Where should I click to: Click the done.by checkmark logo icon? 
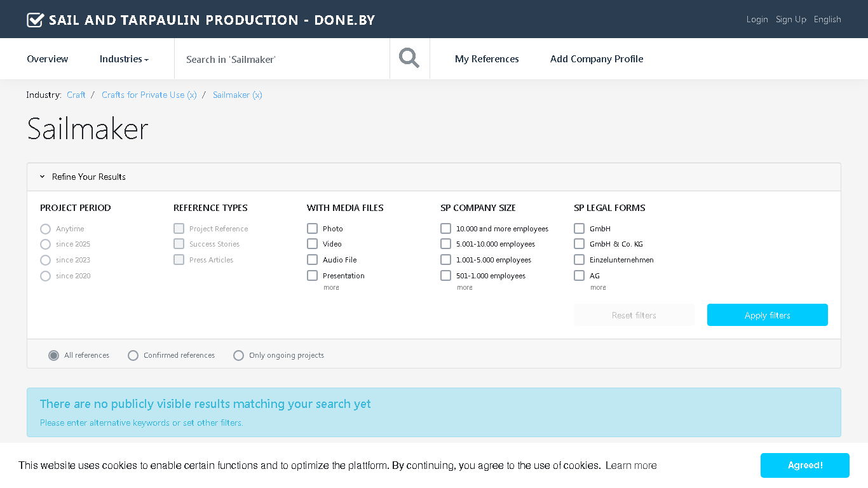tap(35, 20)
